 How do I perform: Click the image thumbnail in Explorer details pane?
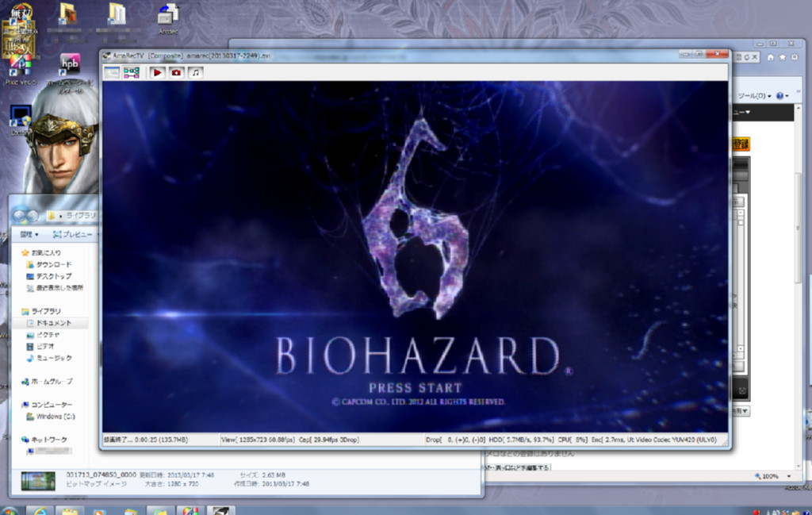point(38,481)
